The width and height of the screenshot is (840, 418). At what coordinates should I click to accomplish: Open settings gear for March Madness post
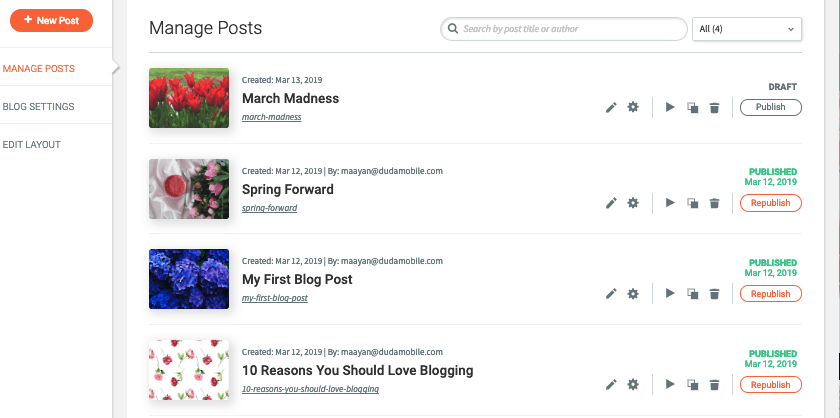click(633, 107)
